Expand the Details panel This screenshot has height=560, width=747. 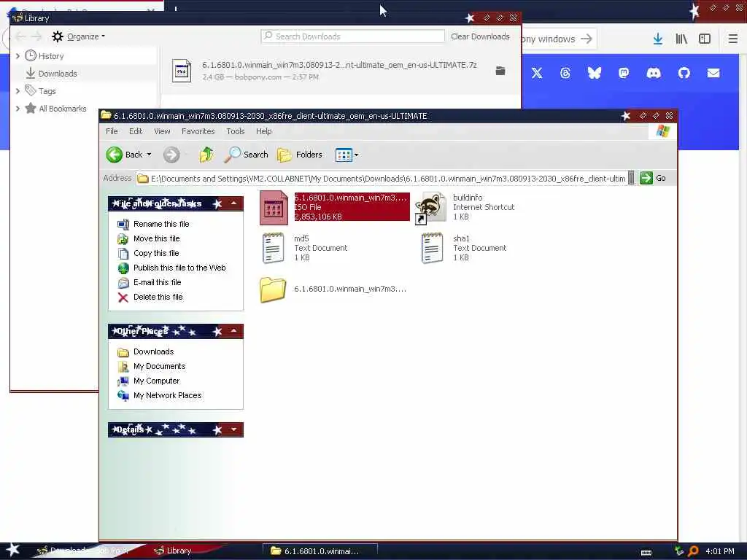[x=233, y=429]
